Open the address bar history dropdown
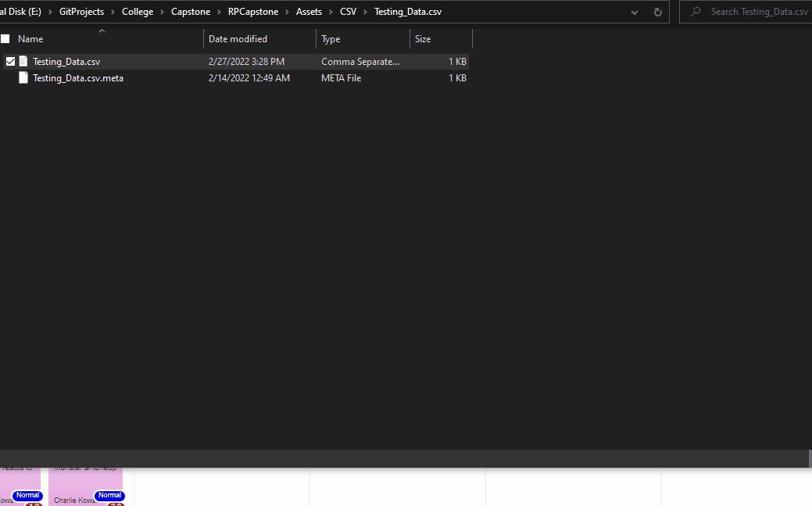The width and height of the screenshot is (812, 506). [635, 12]
